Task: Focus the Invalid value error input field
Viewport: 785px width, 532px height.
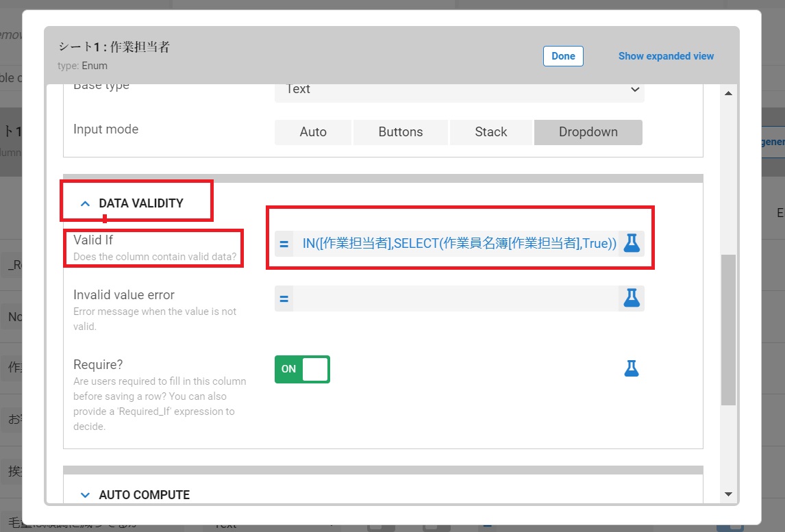Action: point(456,299)
